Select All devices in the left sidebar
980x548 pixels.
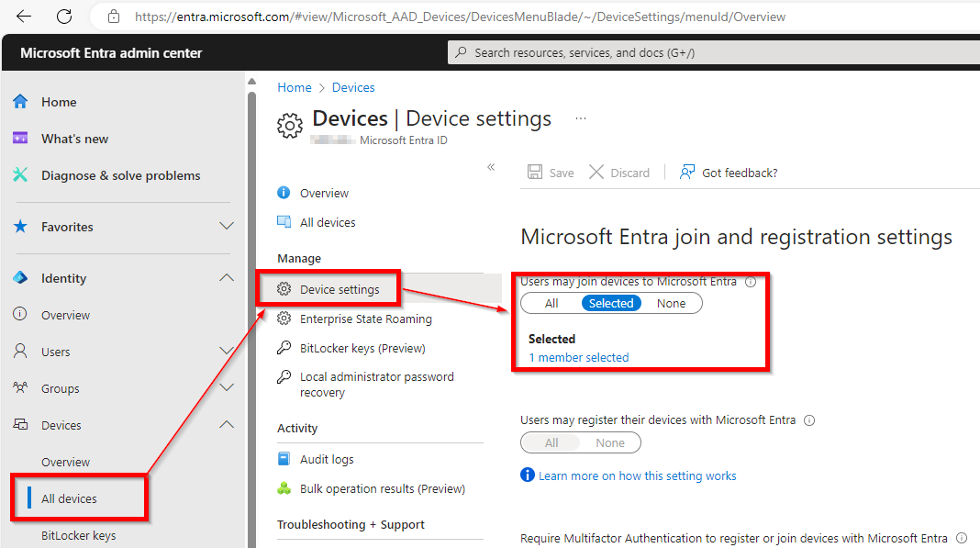coord(70,498)
